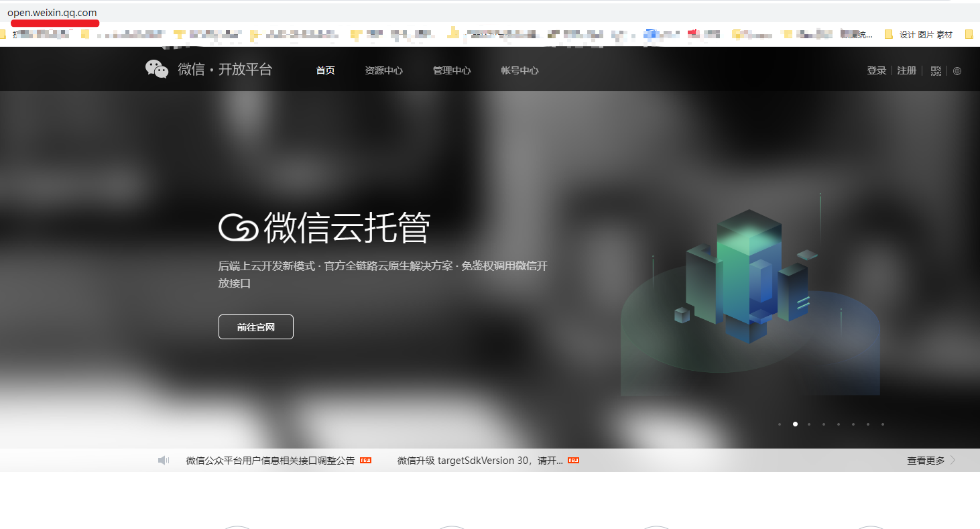
Task: Go to 帐号中心
Action: tap(519, 70)
